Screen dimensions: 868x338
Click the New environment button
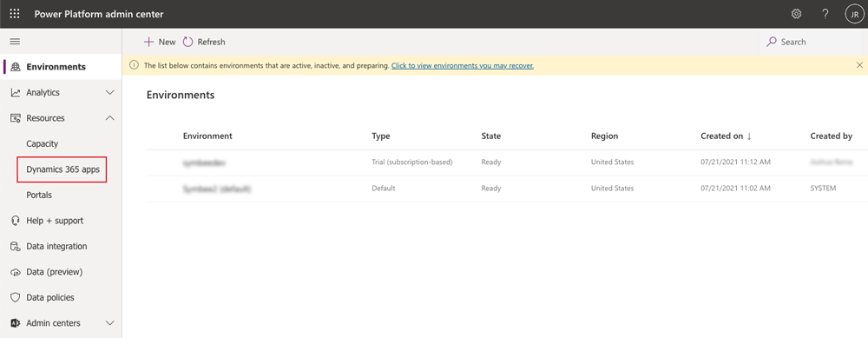[x=160, y=42]
